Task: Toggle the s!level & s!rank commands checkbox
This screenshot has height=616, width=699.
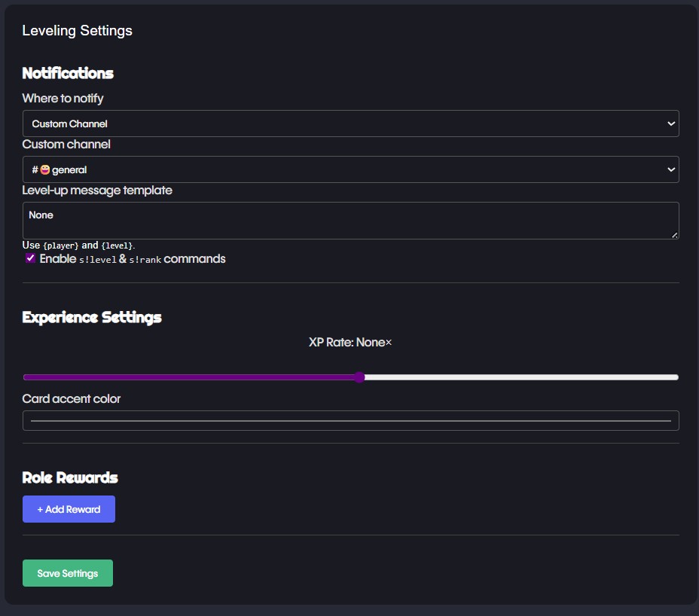Action: tap(30, 258)
